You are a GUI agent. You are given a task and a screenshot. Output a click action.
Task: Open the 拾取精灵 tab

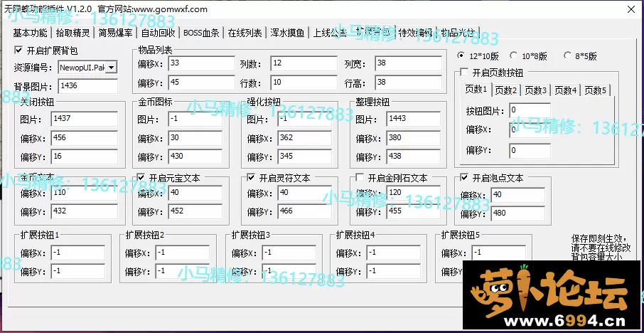click(x=73, y=33)
